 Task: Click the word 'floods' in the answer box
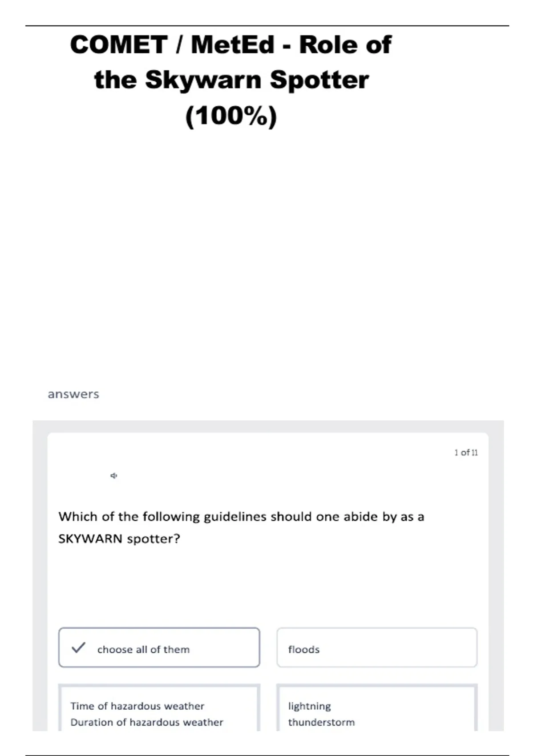pos(303,650)
